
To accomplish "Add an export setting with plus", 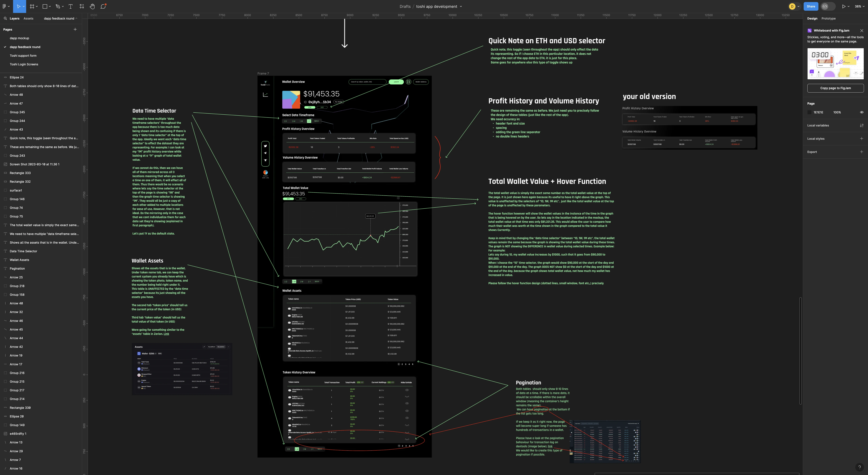I will 862,152.
